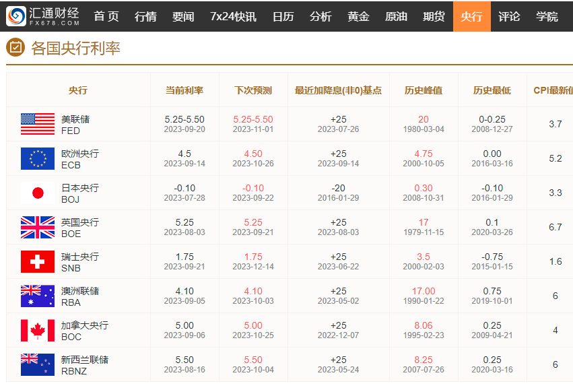
Task: Click FED forecast 5.25-5.50 dated 2023-11-01
Action: [253, 124]
